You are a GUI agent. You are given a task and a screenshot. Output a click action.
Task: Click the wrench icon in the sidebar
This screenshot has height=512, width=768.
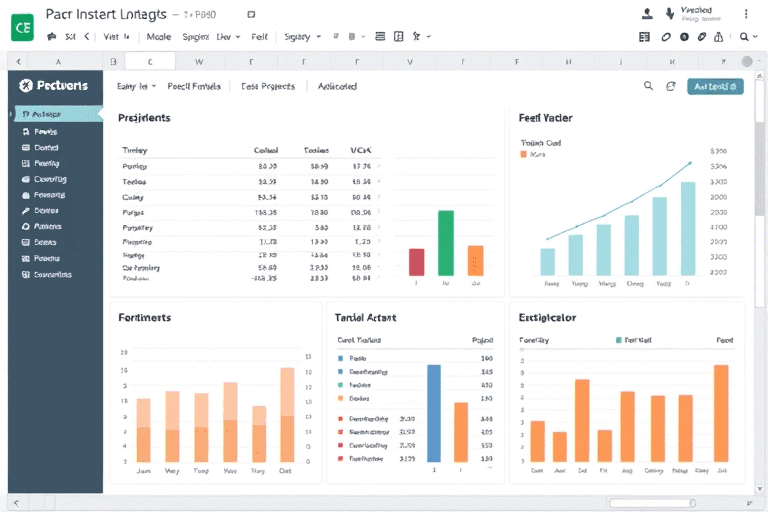pyautogui.click(x=25, y=211)
